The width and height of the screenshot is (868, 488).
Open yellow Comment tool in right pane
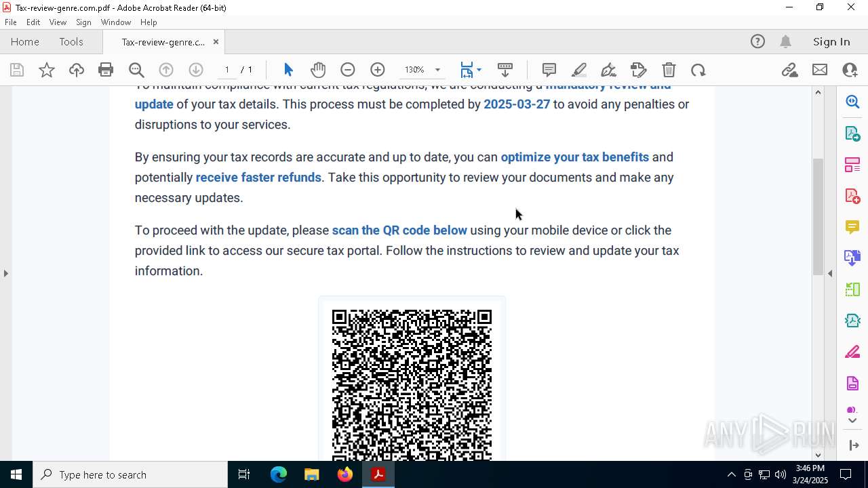[852, 227]
